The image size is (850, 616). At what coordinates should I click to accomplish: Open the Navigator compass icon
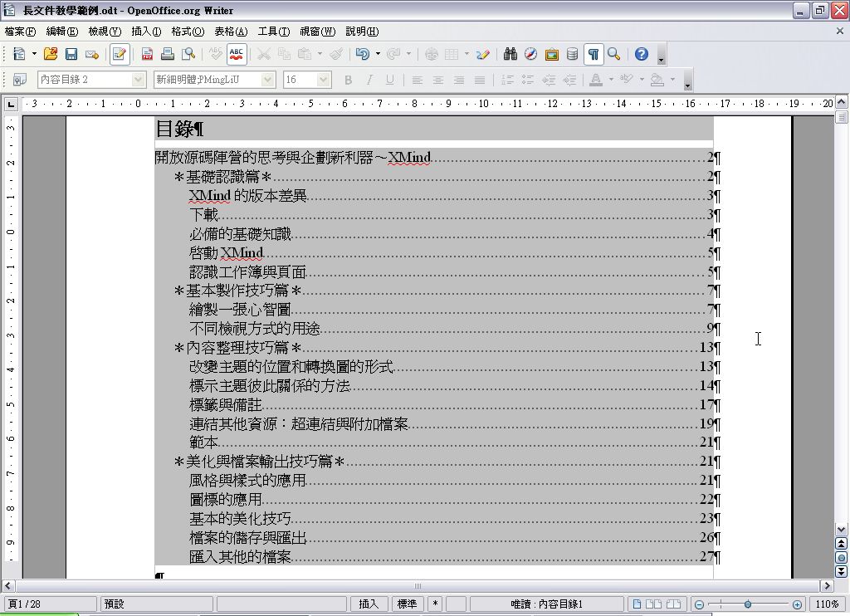tap(530, 54)
